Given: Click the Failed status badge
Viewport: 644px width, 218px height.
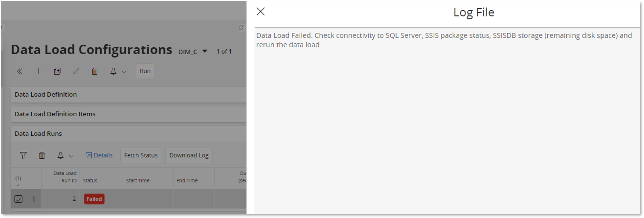Looking at the screenshot, I should pyautogui.click(x=94, y=199).
